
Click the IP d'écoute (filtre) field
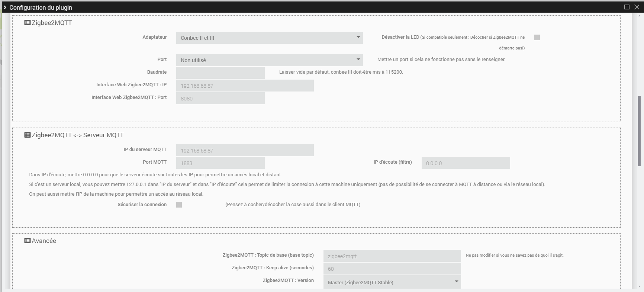pyautogui.click(x=466, y=163)
